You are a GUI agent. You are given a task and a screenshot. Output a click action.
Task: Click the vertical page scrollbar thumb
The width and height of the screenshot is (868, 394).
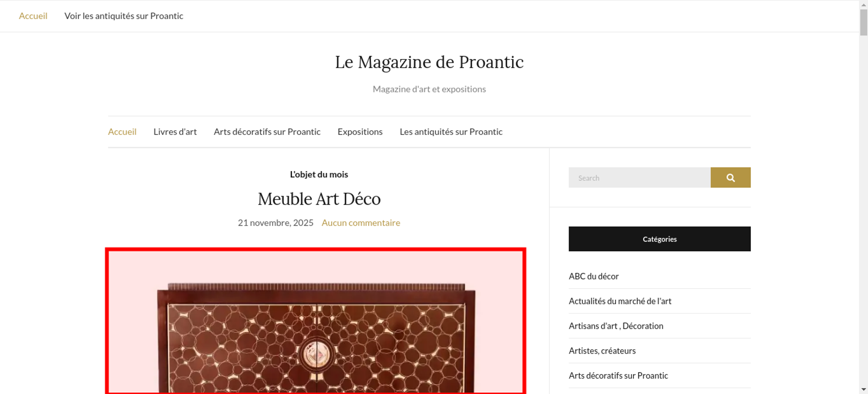[864, 22]
